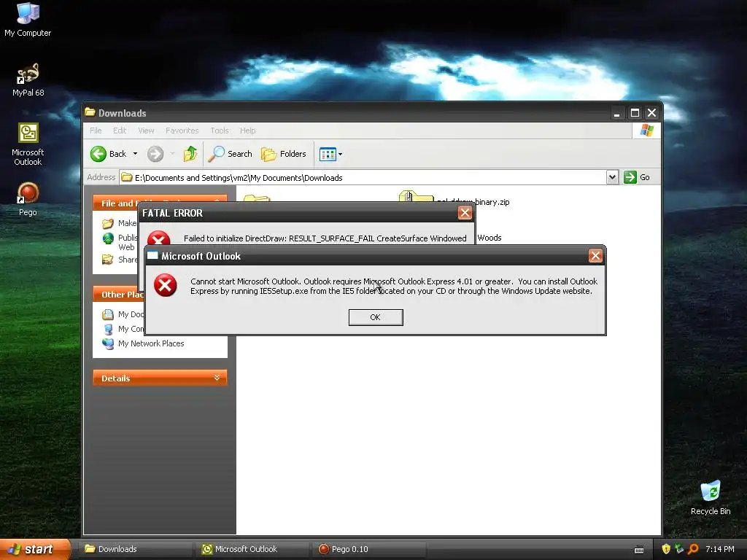Click the Forward arrow in Downloads toolbar
747x560 pixels.
coord(155,154)
